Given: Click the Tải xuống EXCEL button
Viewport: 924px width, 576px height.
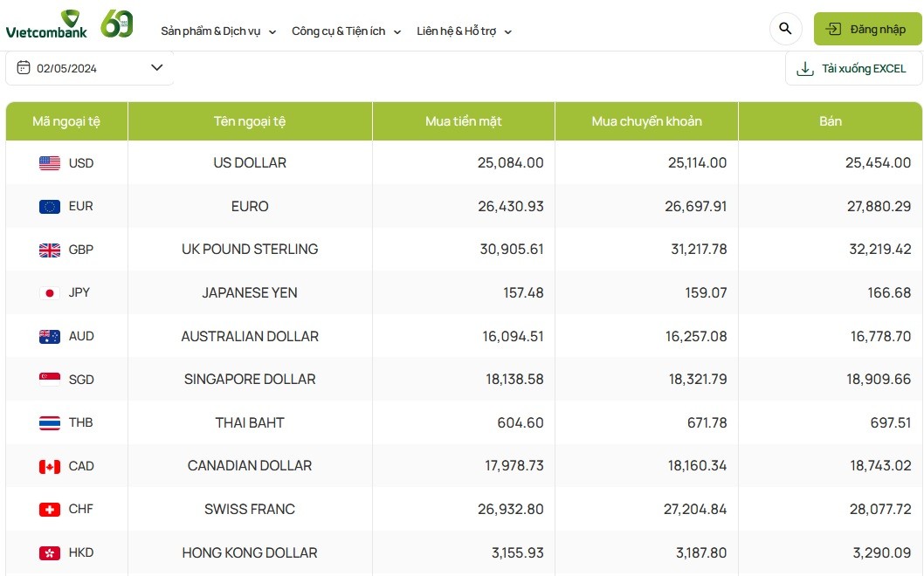Looking at the screenshot, I should coord(853,67).
